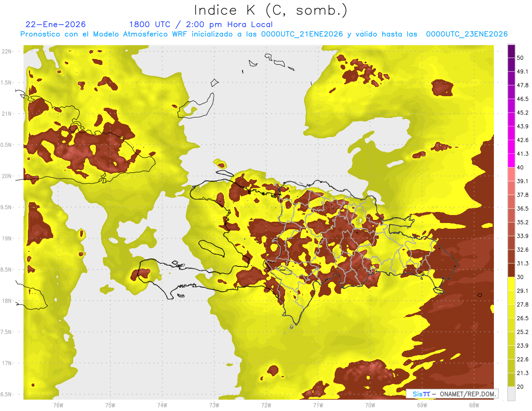
Task: Click the colorbar value '41.3'
Action: coord(523,154)
